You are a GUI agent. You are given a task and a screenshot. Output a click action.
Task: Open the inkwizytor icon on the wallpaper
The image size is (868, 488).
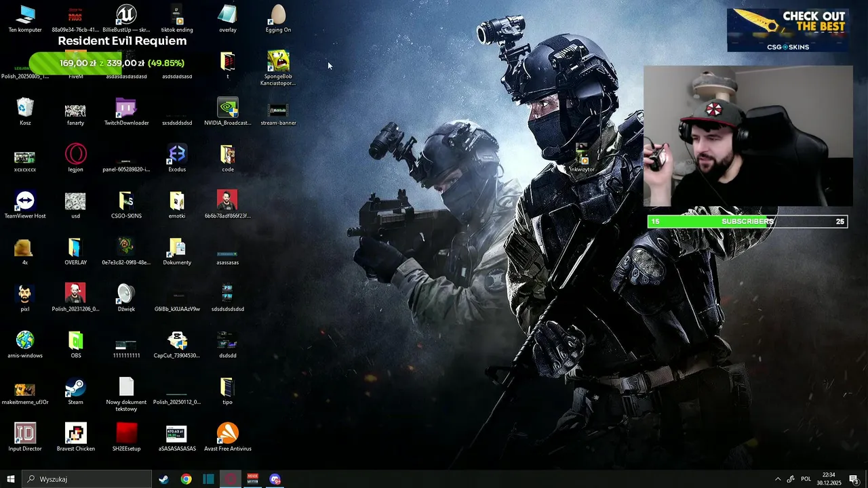coord(582,157)
